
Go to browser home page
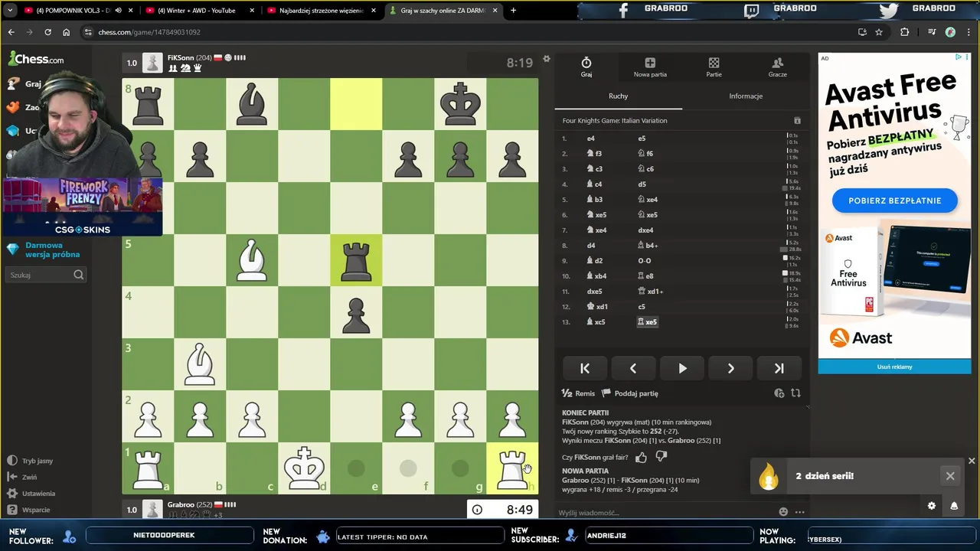click(66, 32)
